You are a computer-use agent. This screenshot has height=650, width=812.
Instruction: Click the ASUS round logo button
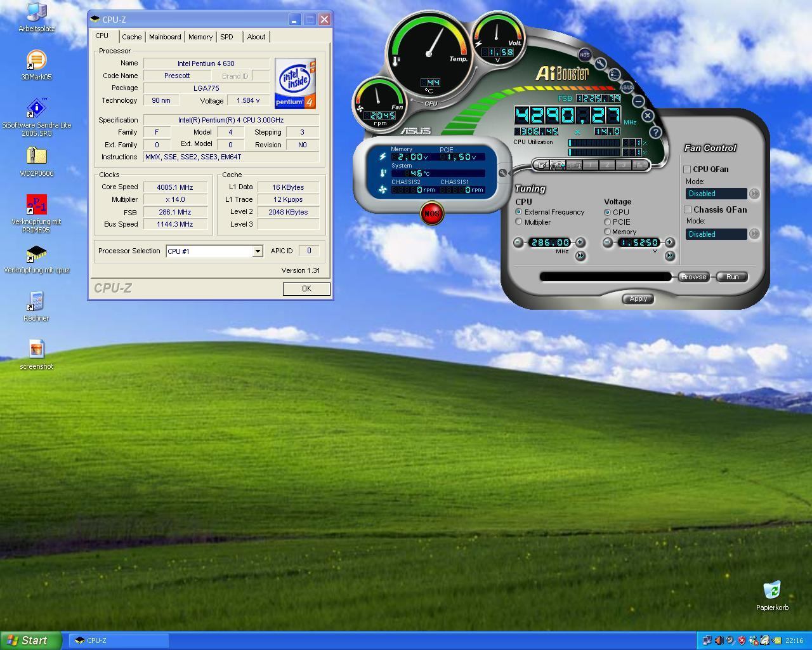click(x=627, y=87)
